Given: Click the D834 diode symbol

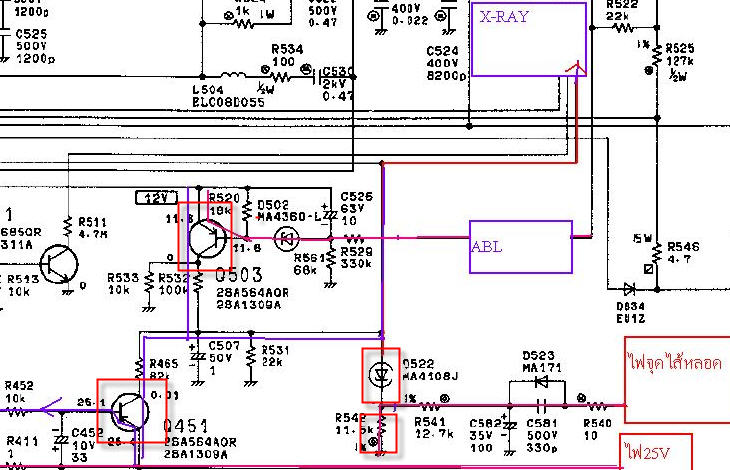Looking at the screenshot, I should (629, 289).
